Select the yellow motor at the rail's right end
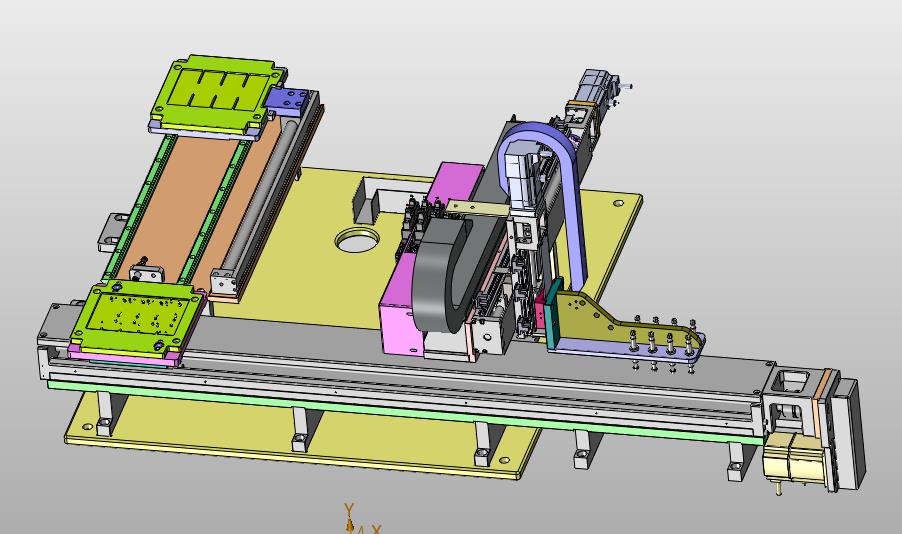 [x=794, y=457]
